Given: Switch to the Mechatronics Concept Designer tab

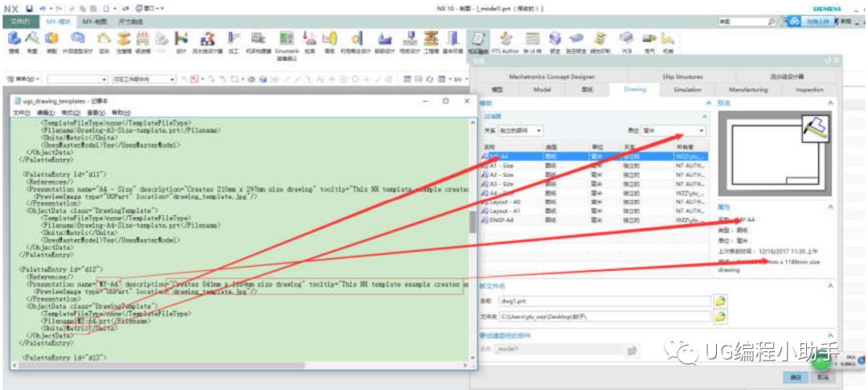Looking at the screenshot, I should coord(551,76).
